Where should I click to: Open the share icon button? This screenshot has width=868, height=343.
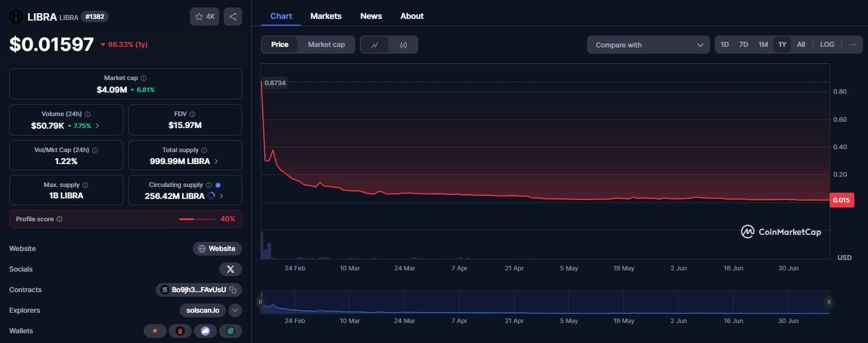click(233, 17)
